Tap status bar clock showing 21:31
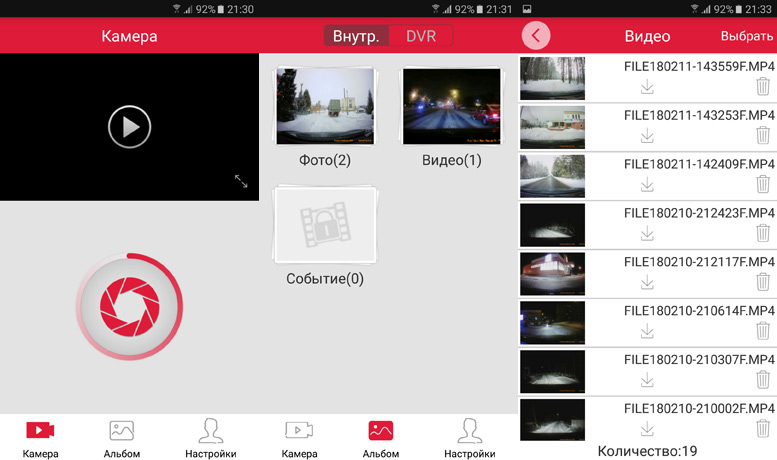This screenshot has width=777, height=460. click(499, 9)
